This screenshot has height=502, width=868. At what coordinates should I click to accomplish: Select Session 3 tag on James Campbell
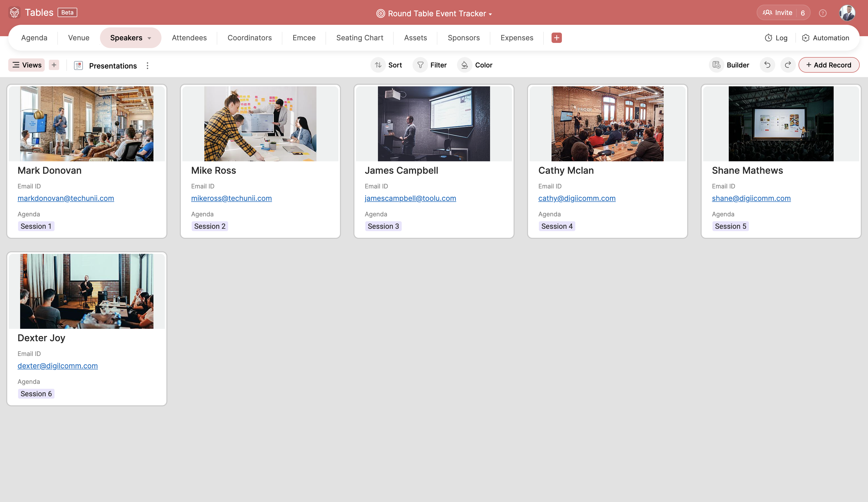tap(383, 226)
